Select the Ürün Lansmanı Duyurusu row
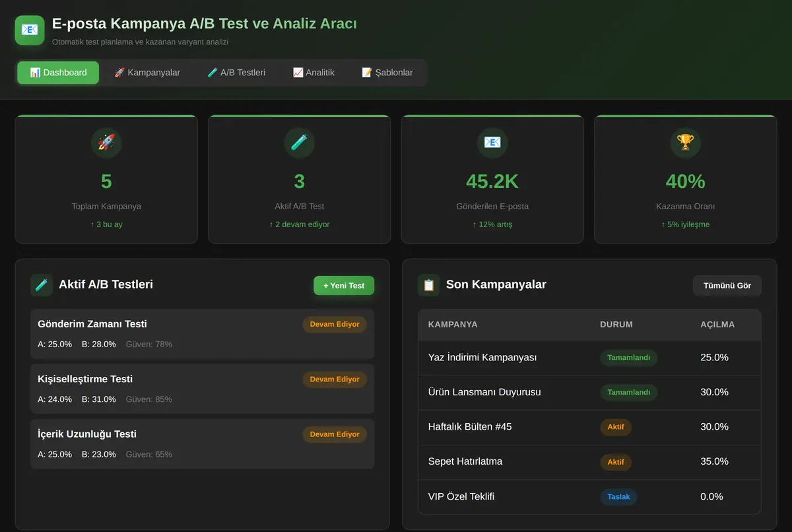792x532 pixels. coord(589,392)
